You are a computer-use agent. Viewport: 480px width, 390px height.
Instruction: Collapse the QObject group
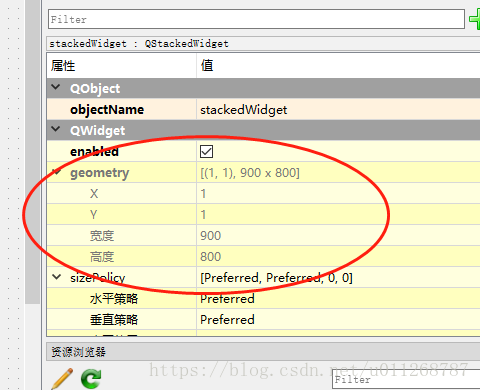pyautogui.click(x=56, y=87)
